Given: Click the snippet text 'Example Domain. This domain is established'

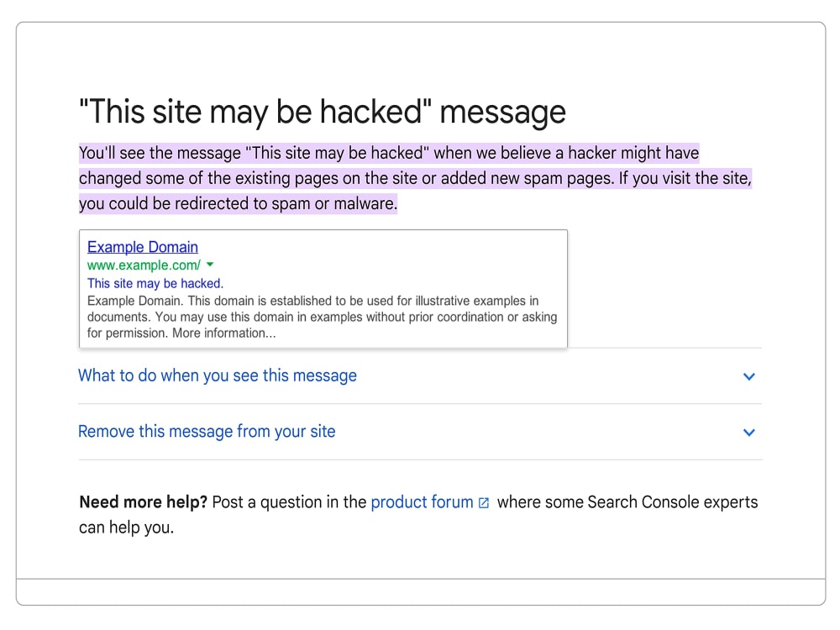Looking at the screenshot, I should (x=322, y=318).
